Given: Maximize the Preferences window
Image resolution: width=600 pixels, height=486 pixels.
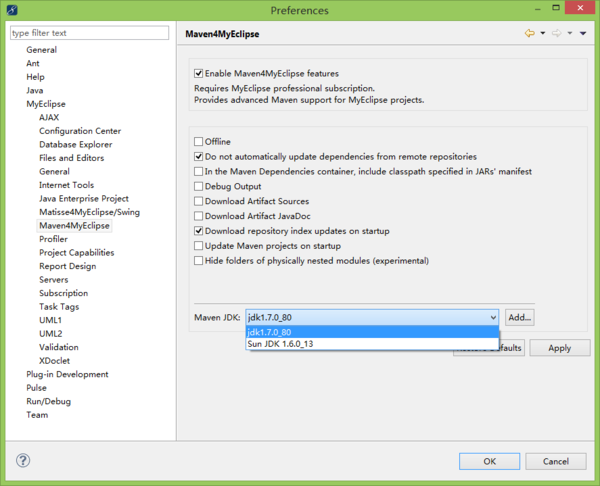Looking at the screenshot, I should (556, 8).
